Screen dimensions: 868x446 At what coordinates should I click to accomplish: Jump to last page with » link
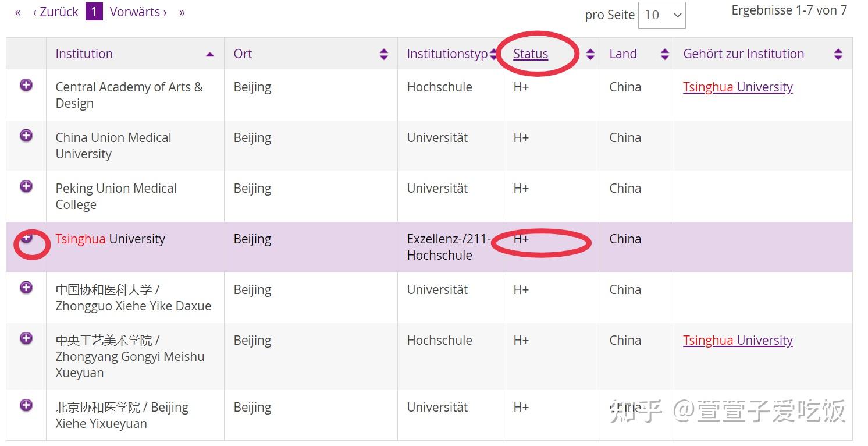[x=182, y=12]
